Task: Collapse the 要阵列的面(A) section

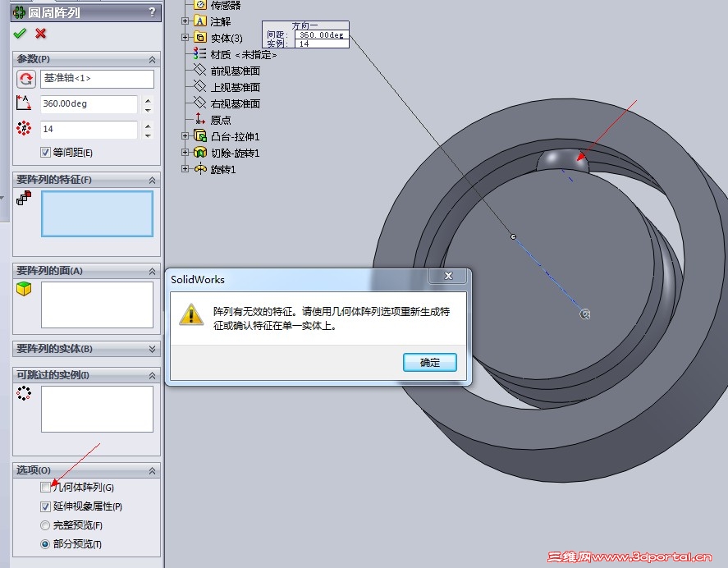Action: 152,271
